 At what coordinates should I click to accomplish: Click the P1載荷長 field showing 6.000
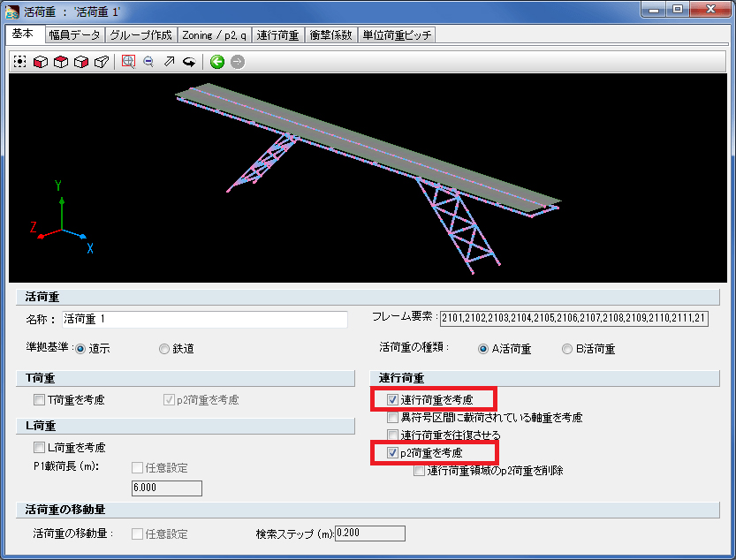(167, 488)
